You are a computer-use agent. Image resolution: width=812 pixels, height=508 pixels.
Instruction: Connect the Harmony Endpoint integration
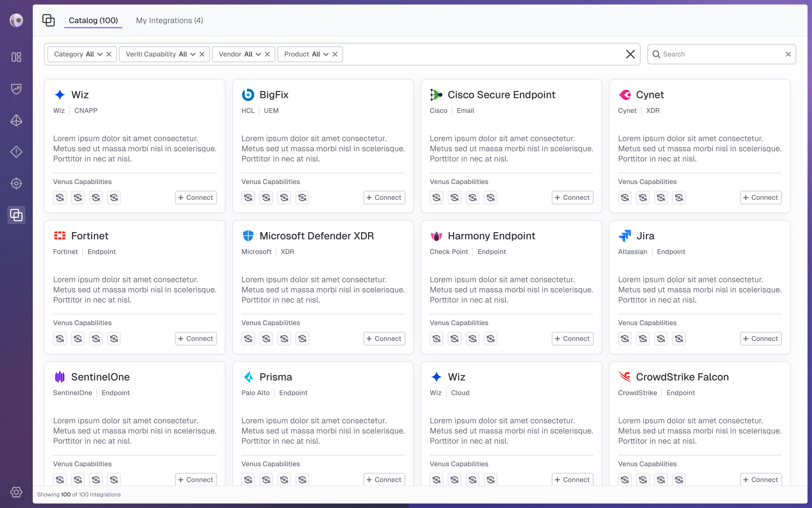(572, 339)
